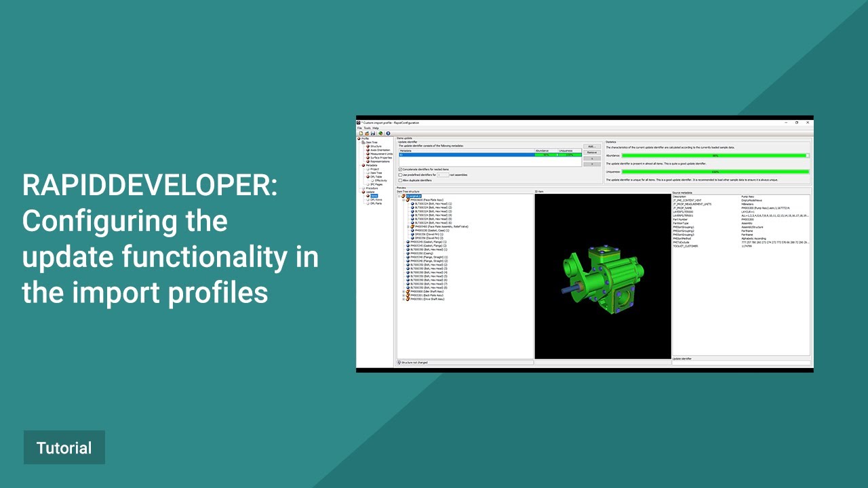Click the Structure not changed status icon
This screenshot has height=488, width=868.
(399, 363)
